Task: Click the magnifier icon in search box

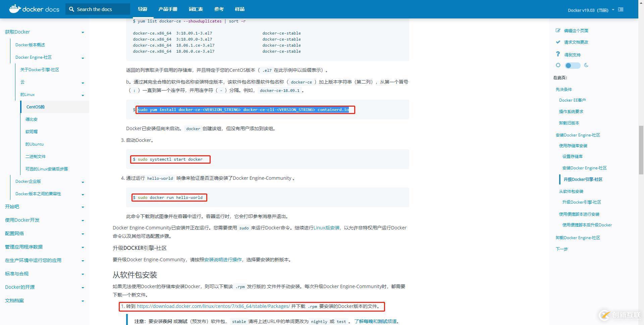Action: pyautogui.click(x=71, y=9)
